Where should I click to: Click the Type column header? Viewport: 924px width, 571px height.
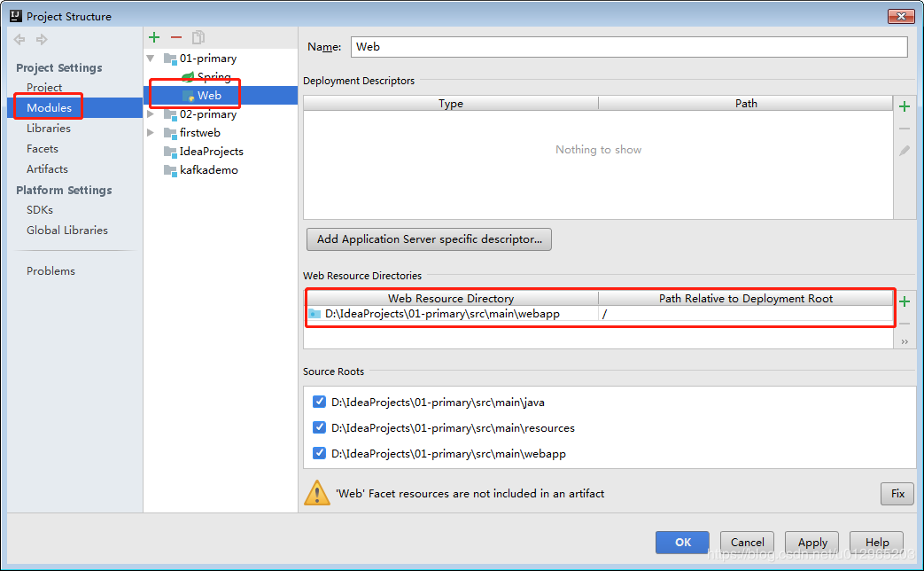coord(451,103)
